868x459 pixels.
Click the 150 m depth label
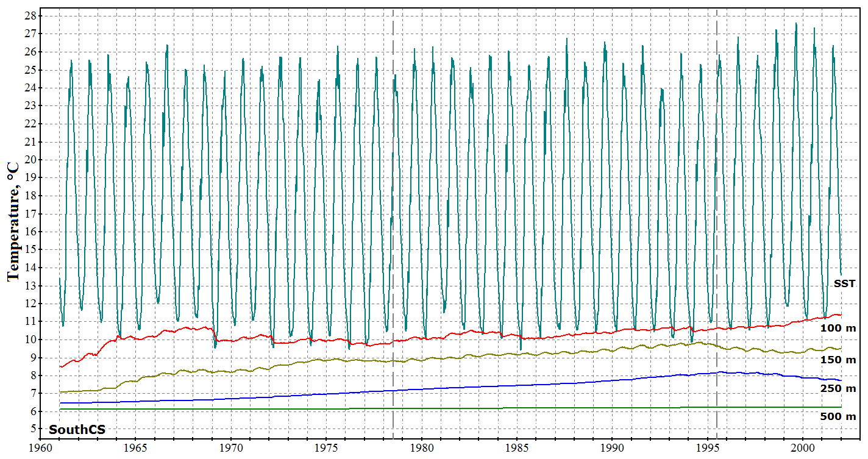click(839, 360)
